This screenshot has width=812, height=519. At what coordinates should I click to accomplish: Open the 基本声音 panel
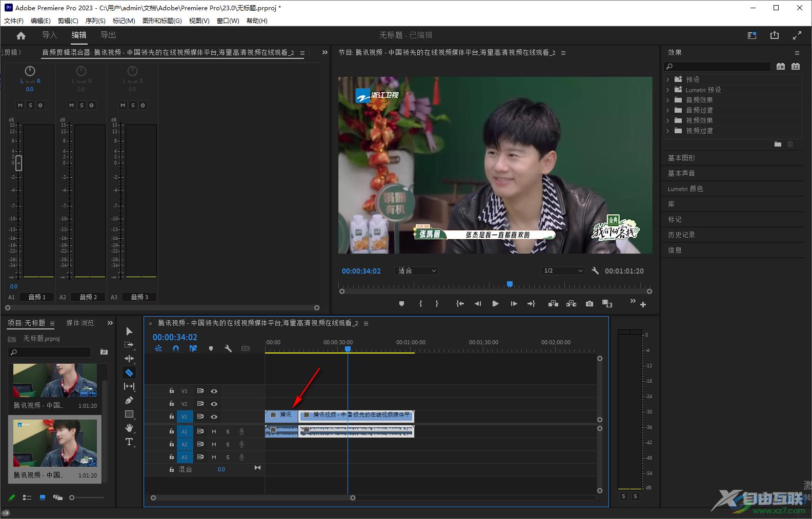[681, 173]
